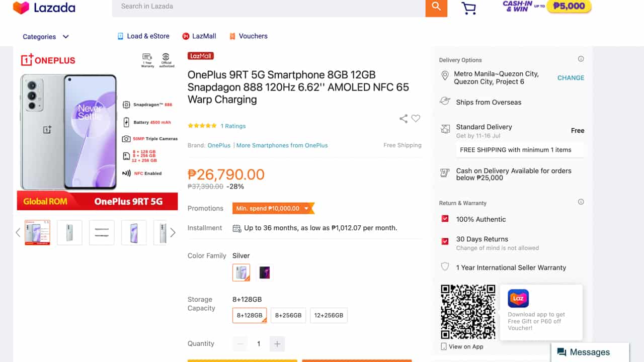This screenshot has height=362, width=644.
Task: Click CHANGE delivery location link
Action: click(571, 78)
